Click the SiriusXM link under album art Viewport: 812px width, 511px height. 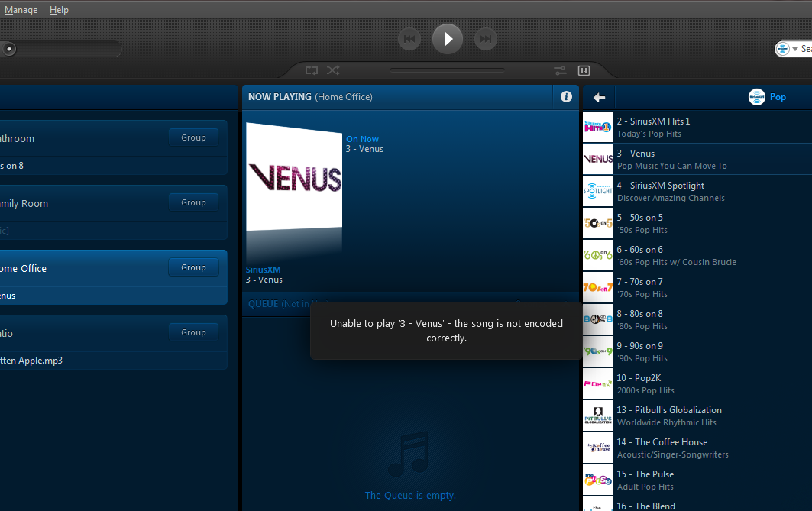(x=263, y=270)
